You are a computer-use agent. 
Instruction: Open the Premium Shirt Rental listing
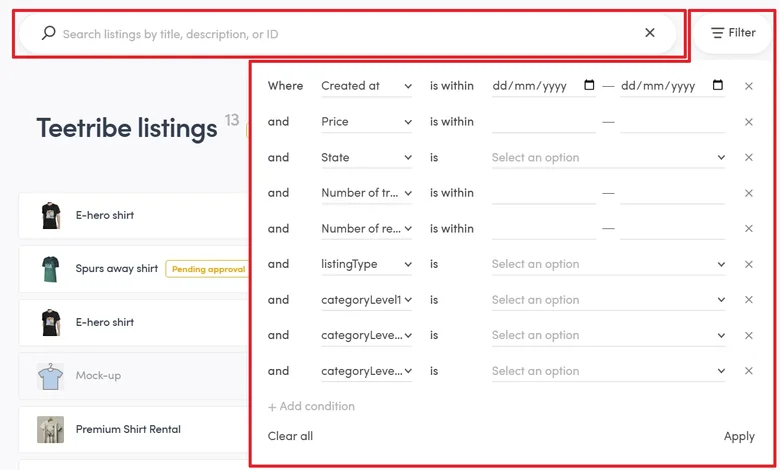point(134,429)
